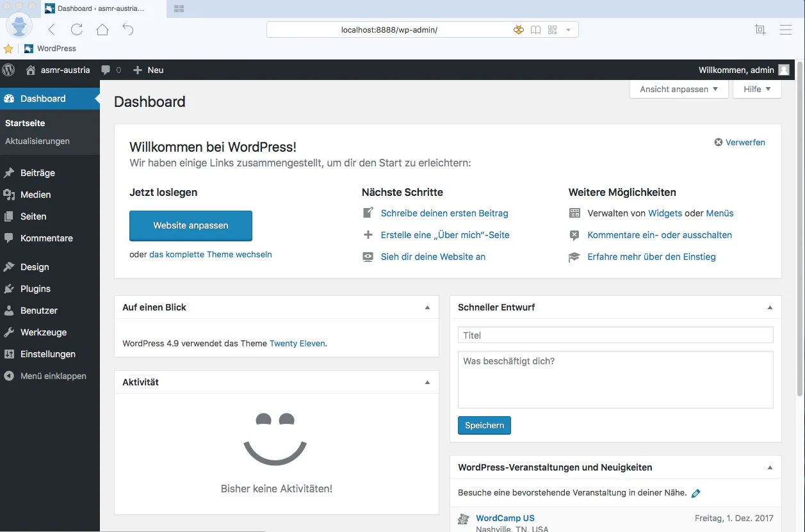This screenshot has width=805, height=532.
Task: Open Plugins in the sidebar
Action: (49, 289)
